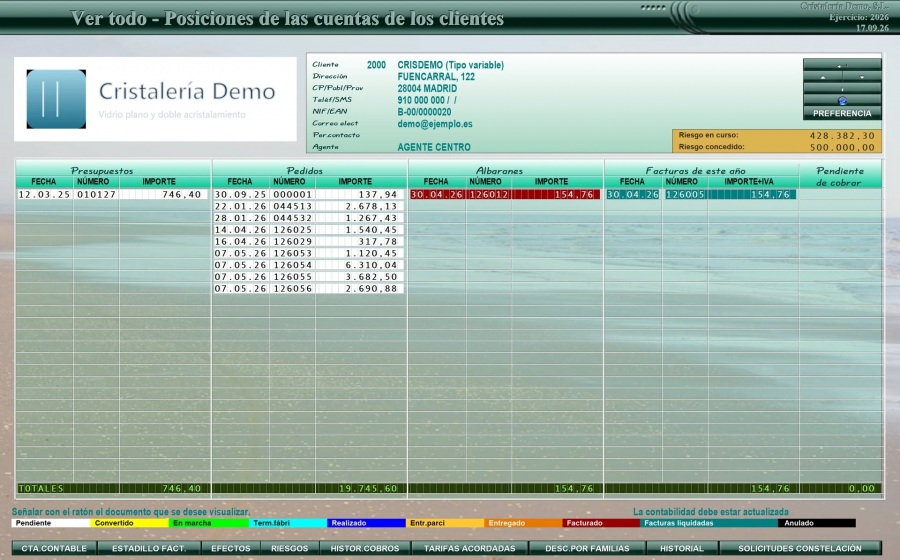The height and width of the screenshot is (560, 900).
Task: Click client code 2000
Action: pyautogui.click(x=376, y=65)
